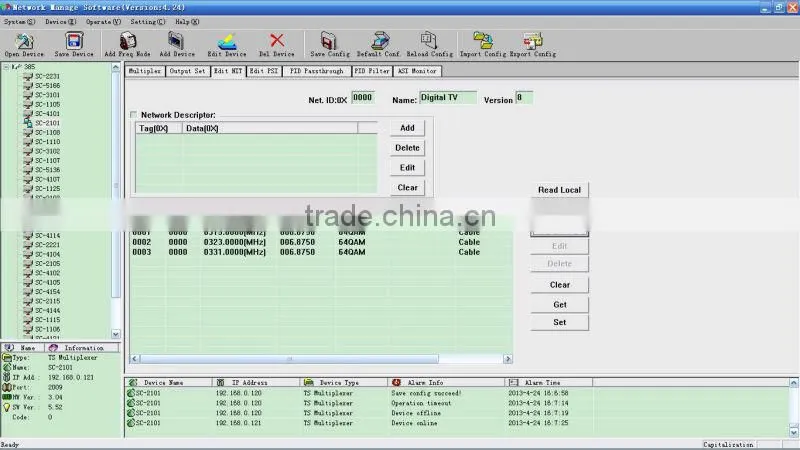This screenshot has height=450, width=800.
Task: Select device SC-4154 in the tree
Action: click(47, 292)
